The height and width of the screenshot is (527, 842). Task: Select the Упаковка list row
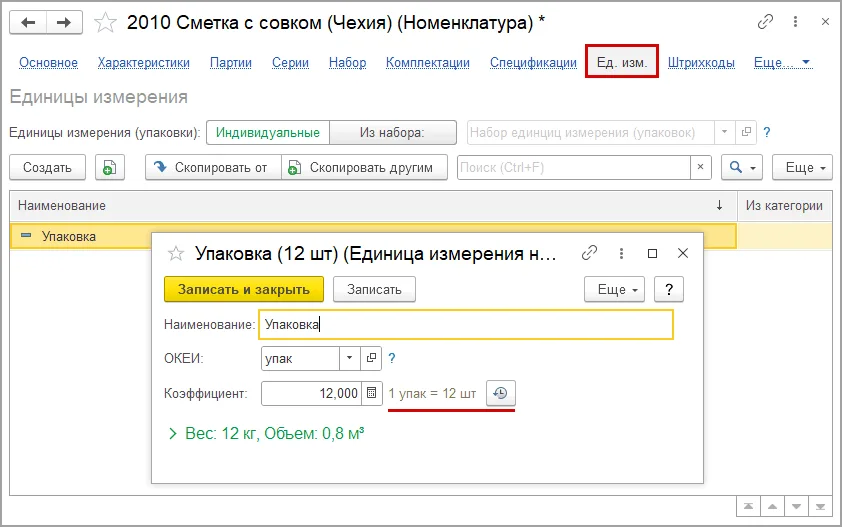click(373, 236)
